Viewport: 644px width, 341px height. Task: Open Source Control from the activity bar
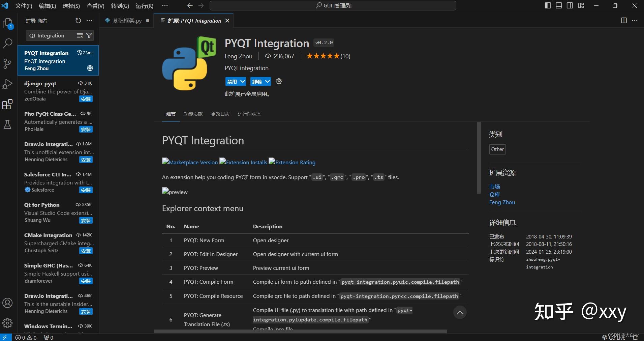point(7,64)
